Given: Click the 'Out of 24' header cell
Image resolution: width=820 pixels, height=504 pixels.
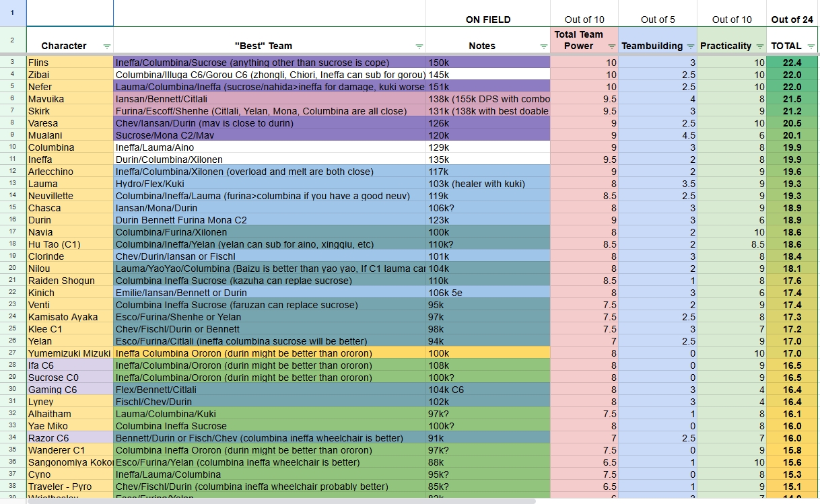Looking at the screenshot, I should (792, 13).
